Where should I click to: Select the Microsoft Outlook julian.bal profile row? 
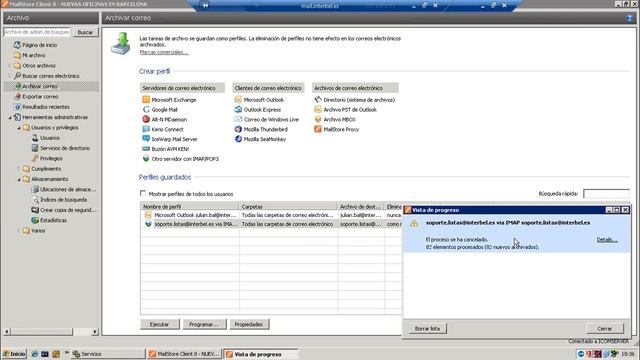[x=271, y=215]
